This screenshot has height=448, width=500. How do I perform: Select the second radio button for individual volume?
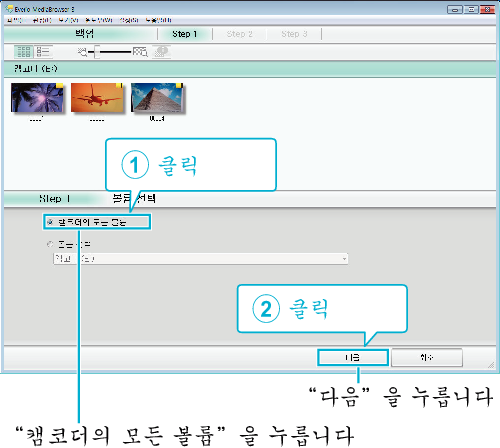pyautogui.click(x=50, y=244)
